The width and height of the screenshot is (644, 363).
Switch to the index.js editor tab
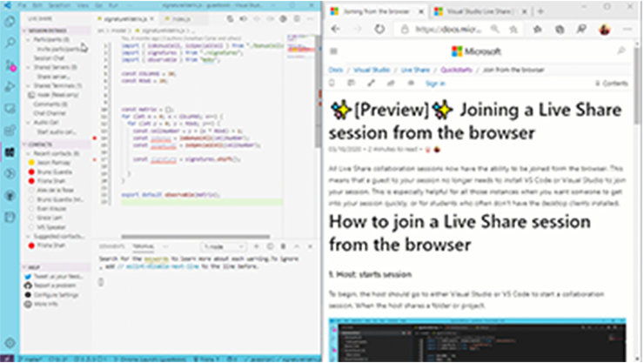click(x=183, y=17)
